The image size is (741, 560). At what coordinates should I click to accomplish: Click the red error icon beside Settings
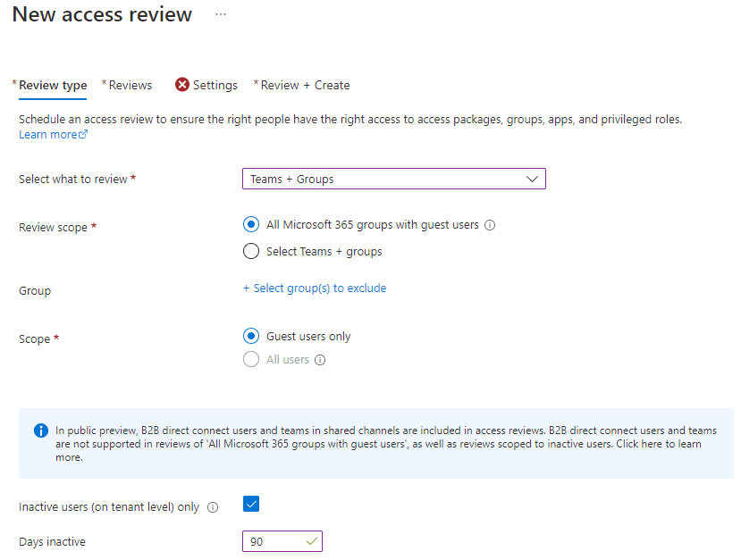tap(182, 85)
